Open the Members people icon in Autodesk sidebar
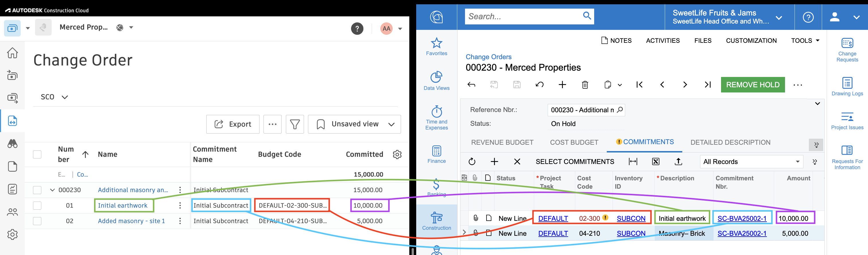The height and width of the screenshot is (255, 868). pyautogui.click(x=12, y=212)
